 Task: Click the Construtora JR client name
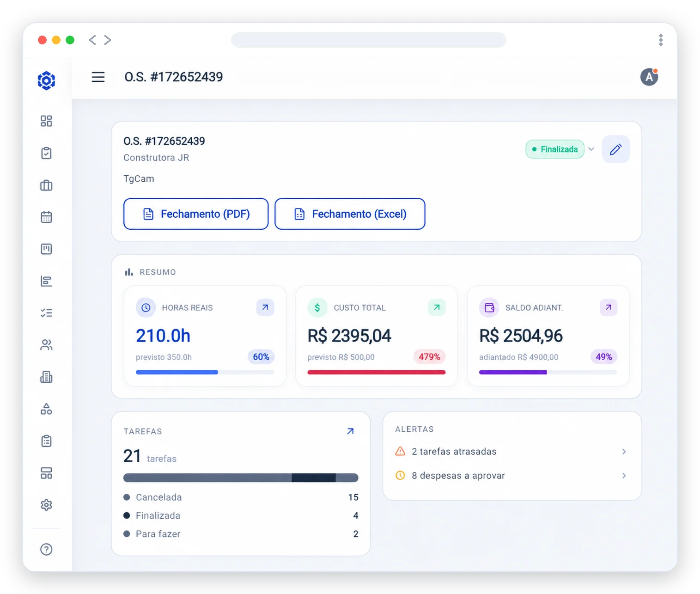coord(156,158)
